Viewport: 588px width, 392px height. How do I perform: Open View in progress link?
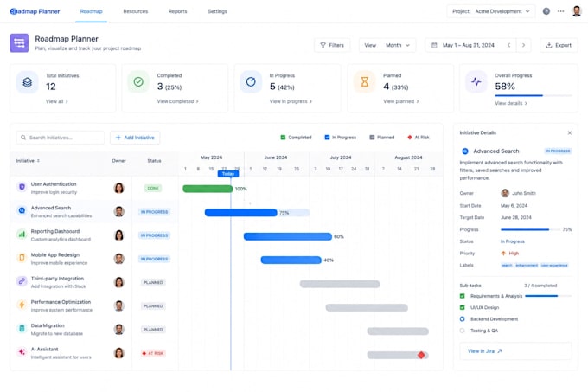coord(291,101)
